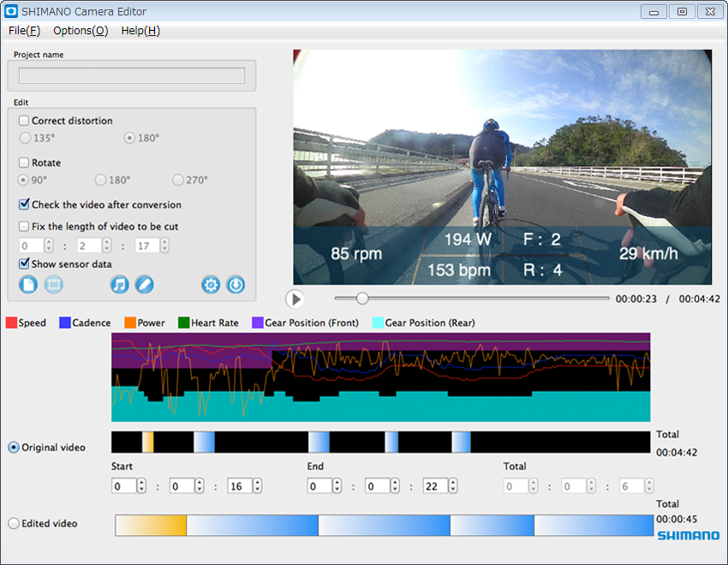Select 270° rotation radio button
Viewport: 728px width, 565px height.
(x=178, y=180)
